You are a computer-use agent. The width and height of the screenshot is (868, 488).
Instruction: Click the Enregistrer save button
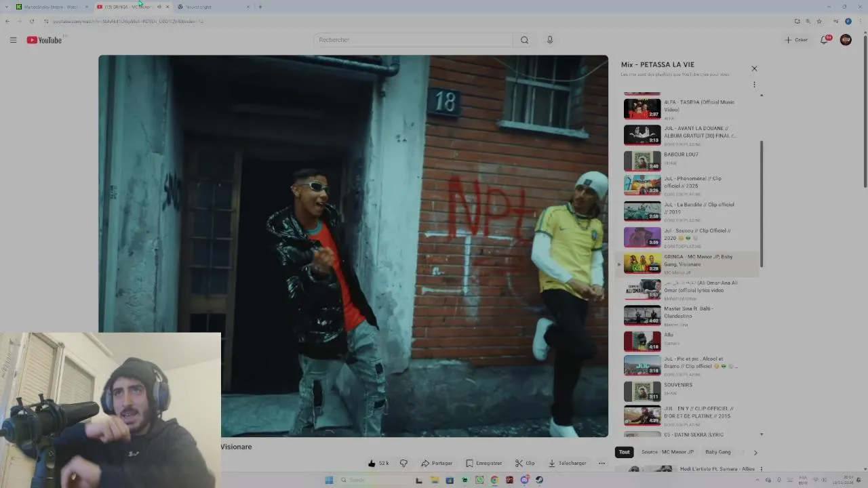pos(484,464)
